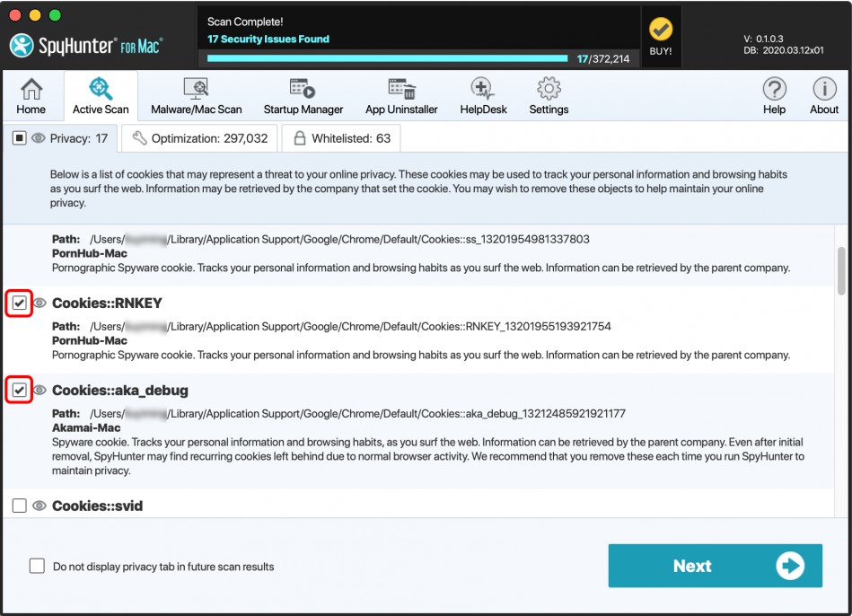Go to the Home toolbar icon
Viewport: 852px width, 616px height.
click(31, 96)
